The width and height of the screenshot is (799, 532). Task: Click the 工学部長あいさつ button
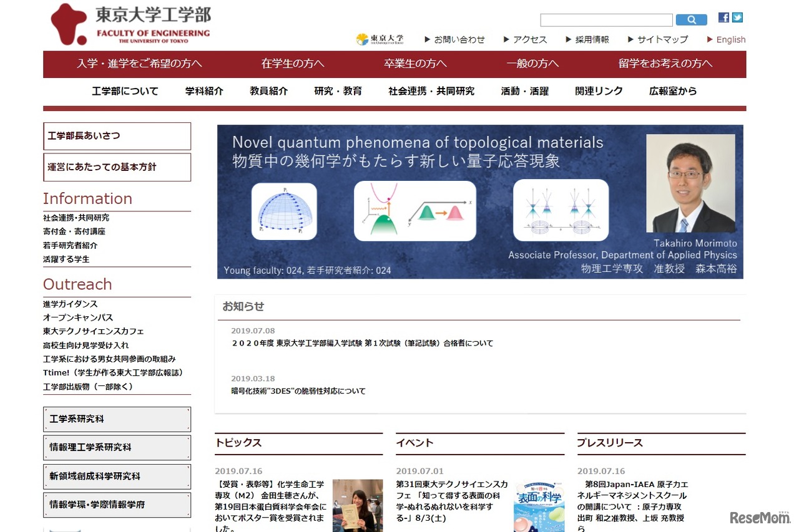[x=117, y=136]
